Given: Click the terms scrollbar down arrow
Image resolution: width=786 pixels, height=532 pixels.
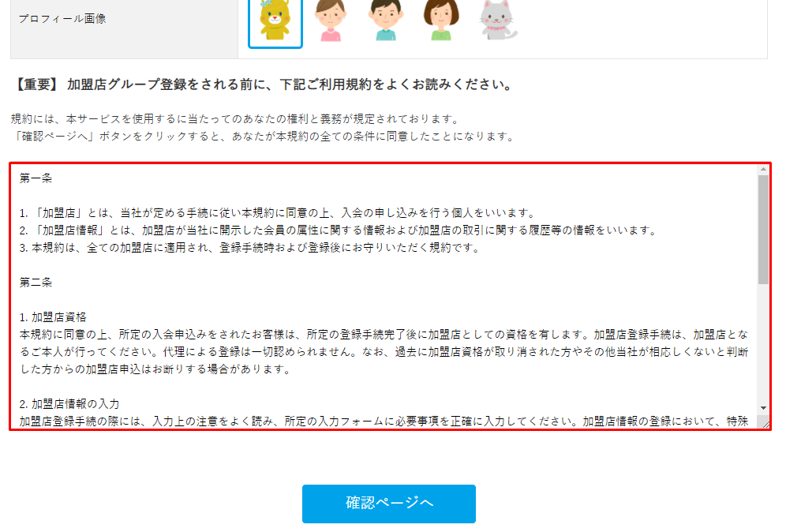Looking at the screenshot, I should point(763,408).
